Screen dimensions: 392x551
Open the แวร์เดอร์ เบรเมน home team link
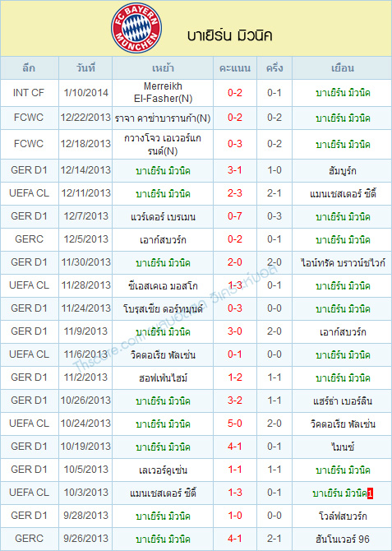point(163,217)
